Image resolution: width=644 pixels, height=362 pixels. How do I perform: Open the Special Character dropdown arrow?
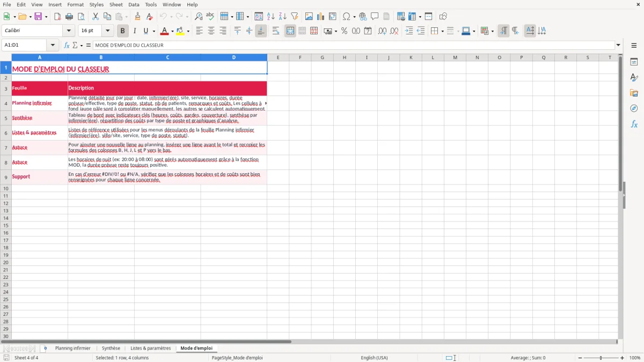(x=354, y=17)
